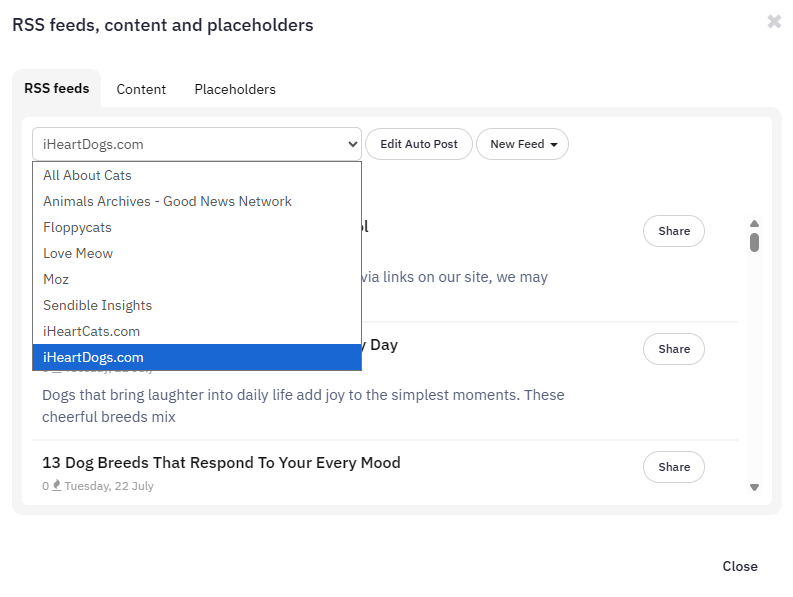Open 13 Dog Breeds That Respond article title
Viewport: 793px width, 597px height.
(x=221, y=463)
